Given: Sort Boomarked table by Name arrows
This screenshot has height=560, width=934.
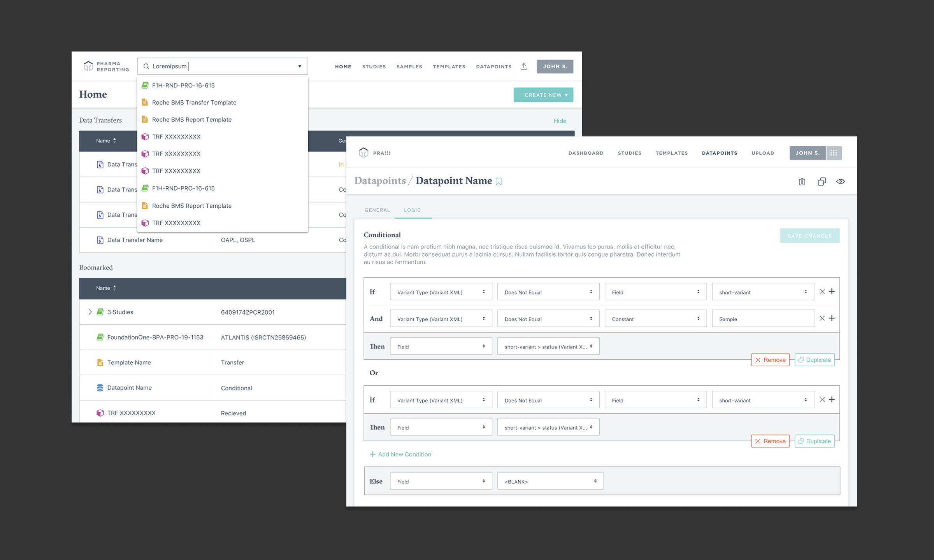Looking at the screenshot, I should click(x=114, y=288).
